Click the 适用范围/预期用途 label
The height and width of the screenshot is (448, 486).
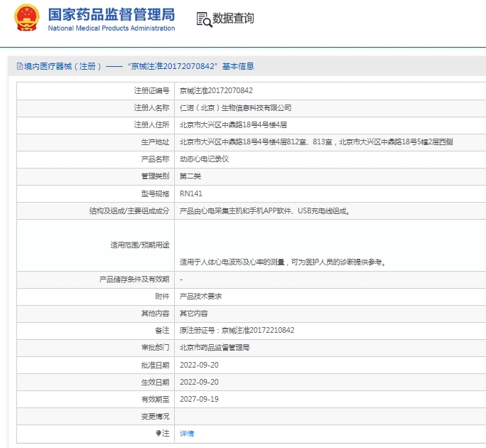click(140, 245)
